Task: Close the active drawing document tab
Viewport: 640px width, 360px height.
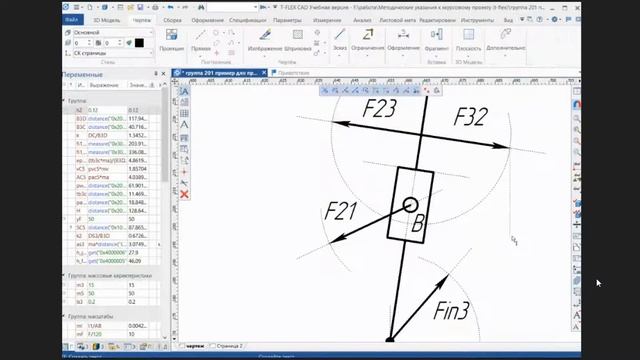Action: [x=264, y=73]
